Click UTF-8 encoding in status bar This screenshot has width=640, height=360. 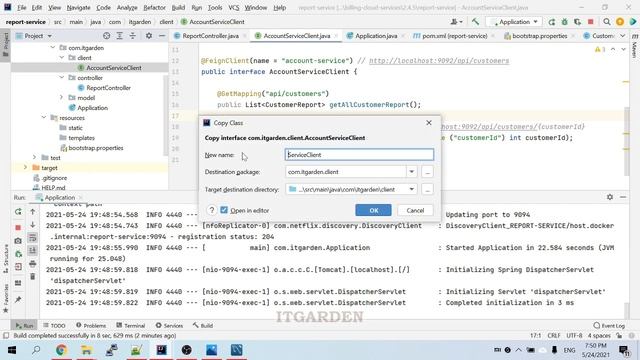click(574, 336)
